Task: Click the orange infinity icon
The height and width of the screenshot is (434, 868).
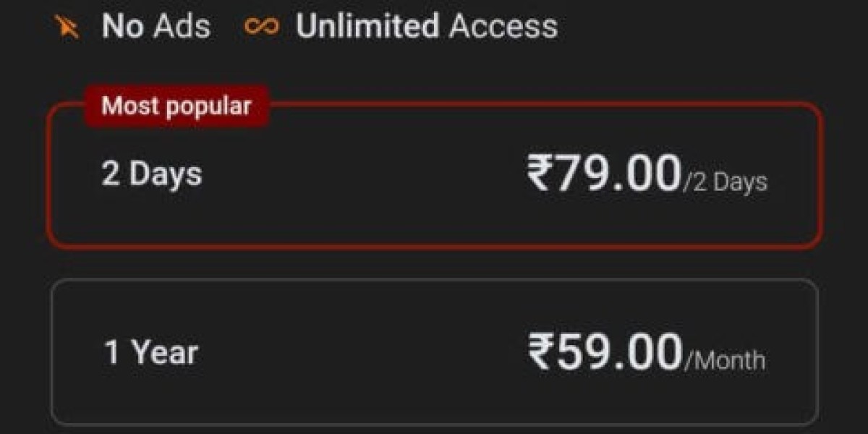Action: click(261, 27)
